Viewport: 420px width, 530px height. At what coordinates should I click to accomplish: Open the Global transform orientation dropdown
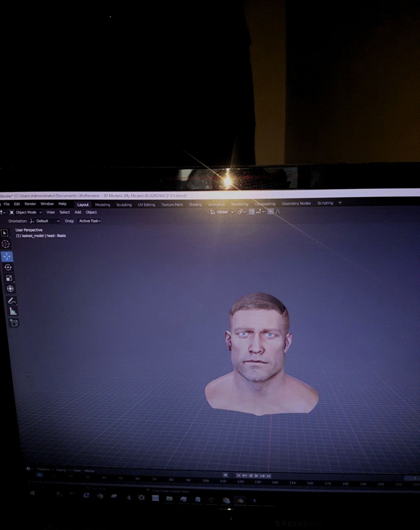click(x=222, y=212)
